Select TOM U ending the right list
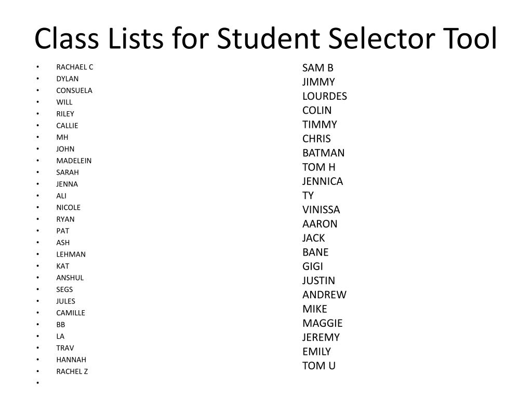The width and height of the screenshot is (532, 399). 319,366
